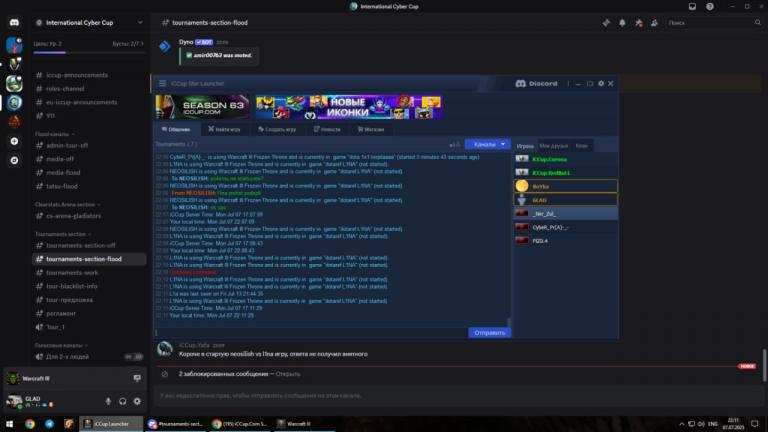Click the Discord search field

[x=714, y=23]
